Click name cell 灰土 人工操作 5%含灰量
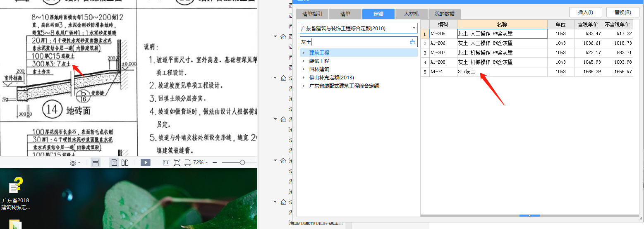644x229 pixels. [x=502, y=34]
